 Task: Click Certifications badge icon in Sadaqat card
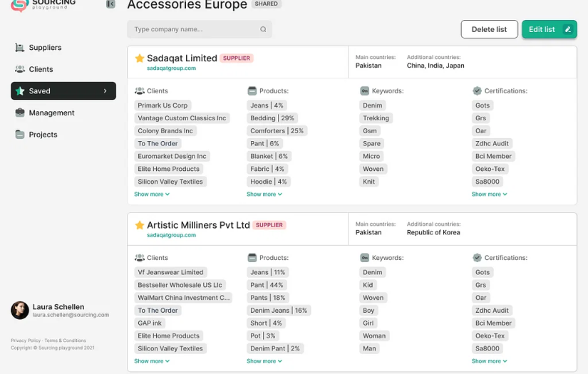pyautogui.click(x=477, y=90)
